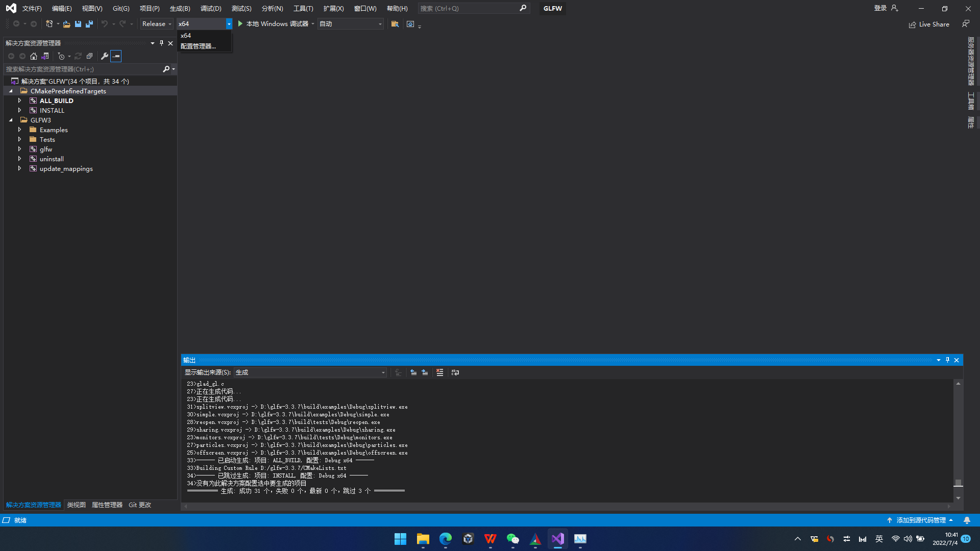980x551 pixels.
Task: Start the Local Windows Debugger (green arrow)
Action: point(240,24)
